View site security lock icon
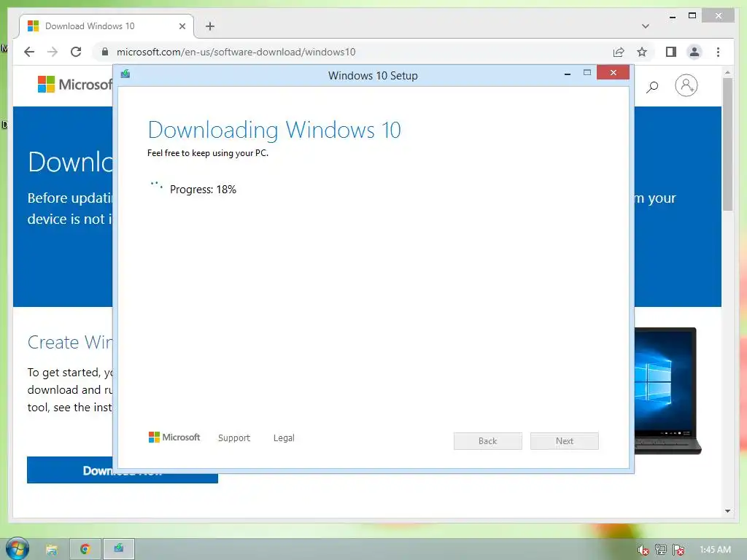This screenshot has height=560, width=747. pyautogui.click(x=105, y=52)
